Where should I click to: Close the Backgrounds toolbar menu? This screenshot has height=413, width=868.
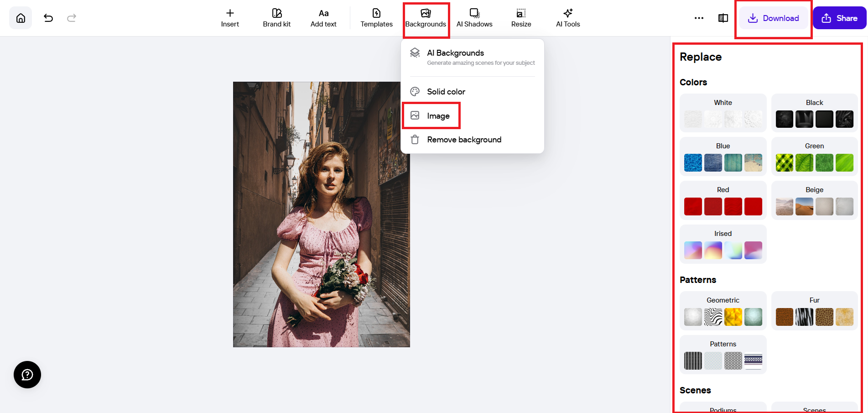pyautogui.click(x=426, y=18)
